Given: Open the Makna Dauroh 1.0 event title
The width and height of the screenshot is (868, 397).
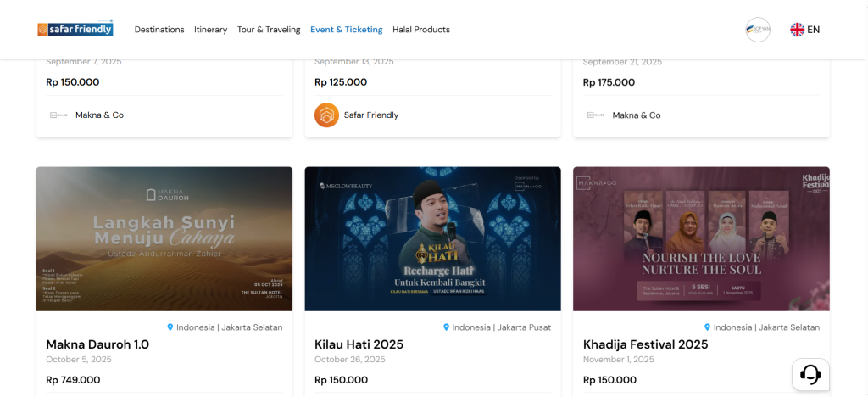Looking at the screenshot, I should tap(97, 344).
